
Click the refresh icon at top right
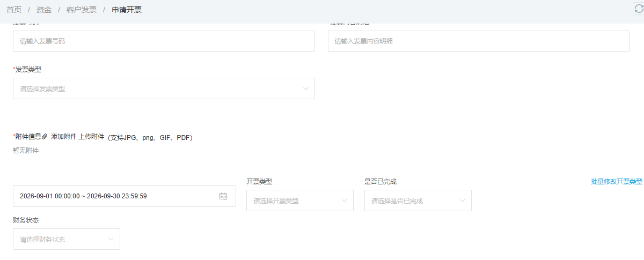(x=639, y=8)
